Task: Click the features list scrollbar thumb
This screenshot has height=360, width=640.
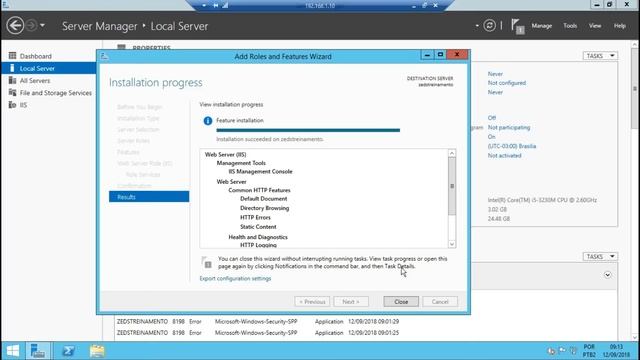Action: pyautogui.click(x=452, y=186)
